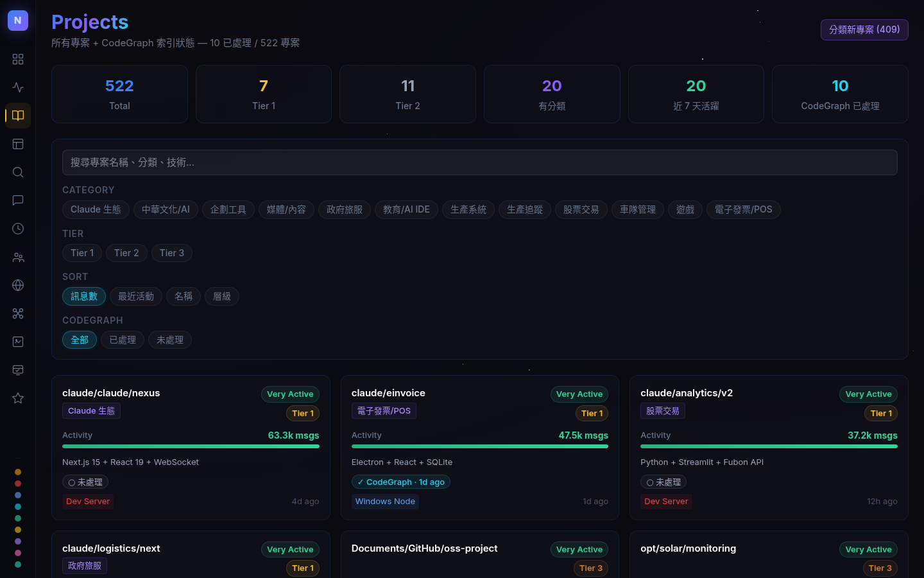Viewport: 924px width, 578px height.
Task: Toggle the 企劃工具 category filter
Action: click(x=228, y=209)
